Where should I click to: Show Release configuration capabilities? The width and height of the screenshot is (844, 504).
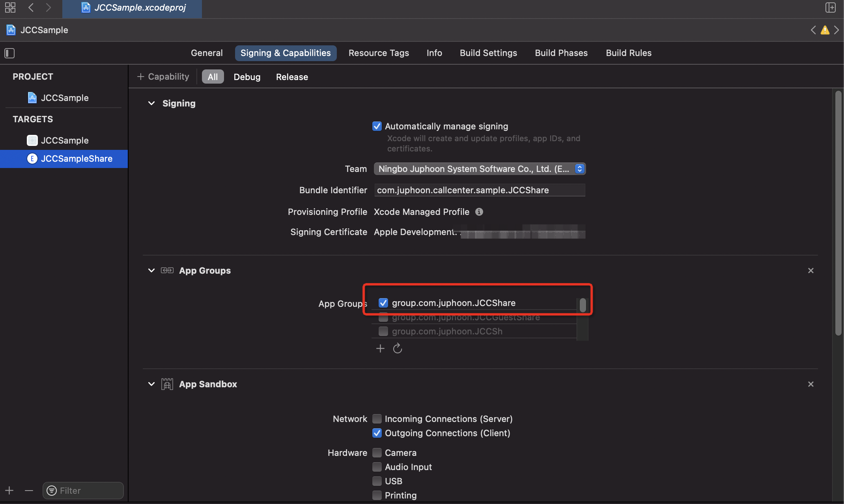point(292,77)
